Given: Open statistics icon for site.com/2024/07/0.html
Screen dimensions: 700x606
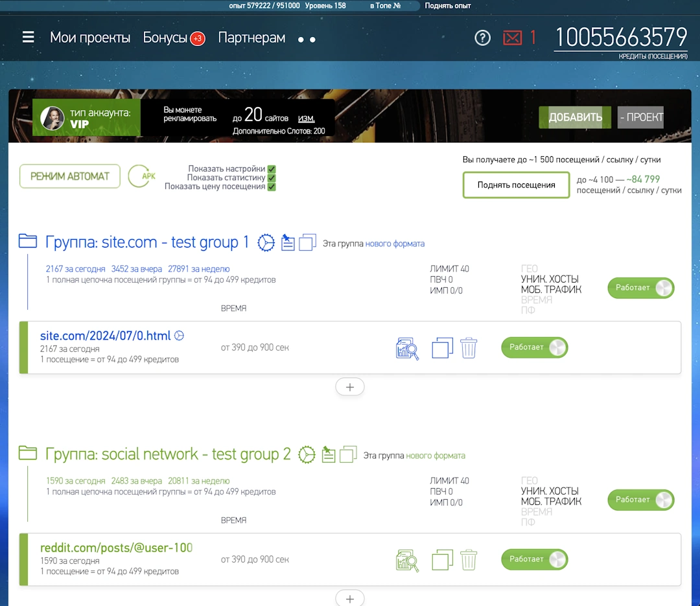Looking at the screenshot, I should pyautogui.click(x=407, y=348).
